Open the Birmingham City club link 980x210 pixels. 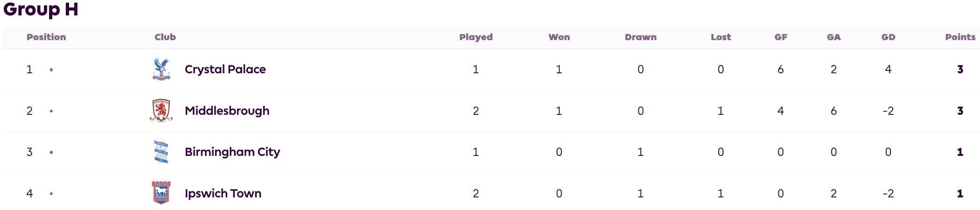[x=232, y=152]
